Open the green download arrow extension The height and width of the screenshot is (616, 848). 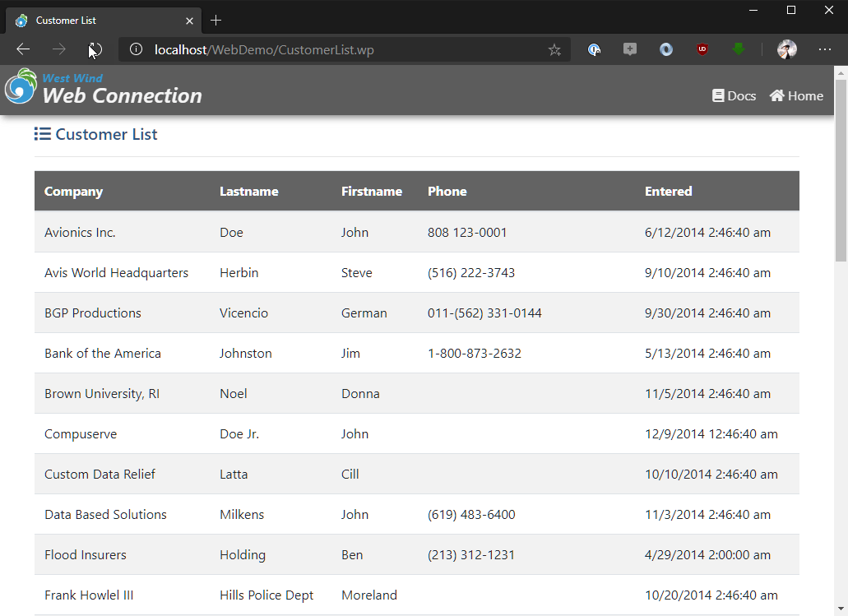[x=739, y=49]
